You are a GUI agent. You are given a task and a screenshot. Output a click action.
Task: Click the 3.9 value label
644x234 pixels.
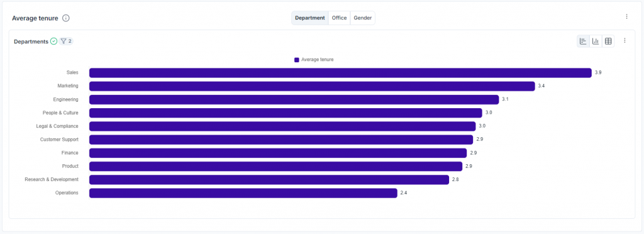click(598, 73)
